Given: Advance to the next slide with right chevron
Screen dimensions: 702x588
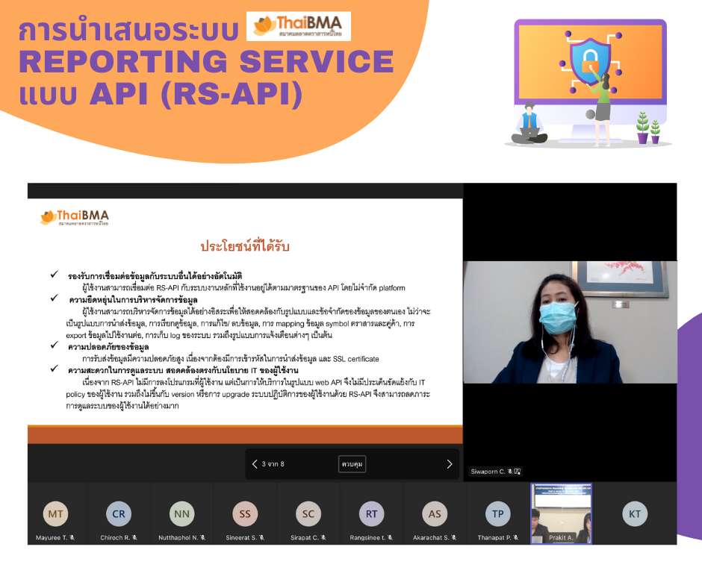Looking at the screenshot, I should 449,463.
